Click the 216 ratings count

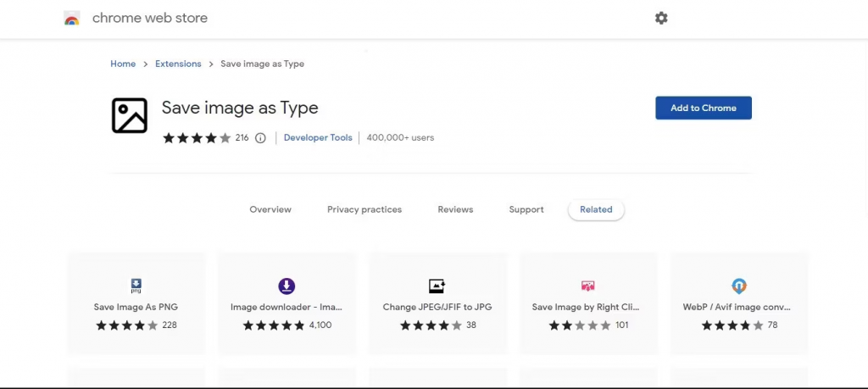pos(242,138)
